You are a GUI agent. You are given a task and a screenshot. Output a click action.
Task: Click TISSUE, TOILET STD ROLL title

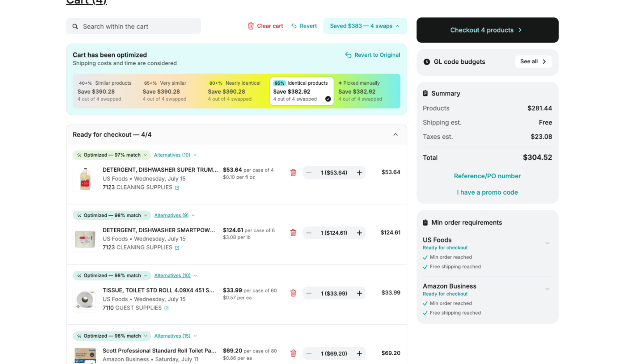tap(158, 290)
